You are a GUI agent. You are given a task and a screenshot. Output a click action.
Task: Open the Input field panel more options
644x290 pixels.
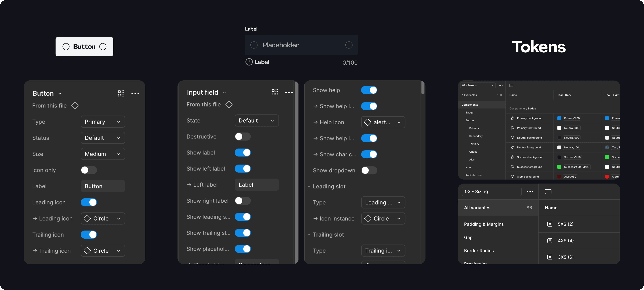coord(289,92)
